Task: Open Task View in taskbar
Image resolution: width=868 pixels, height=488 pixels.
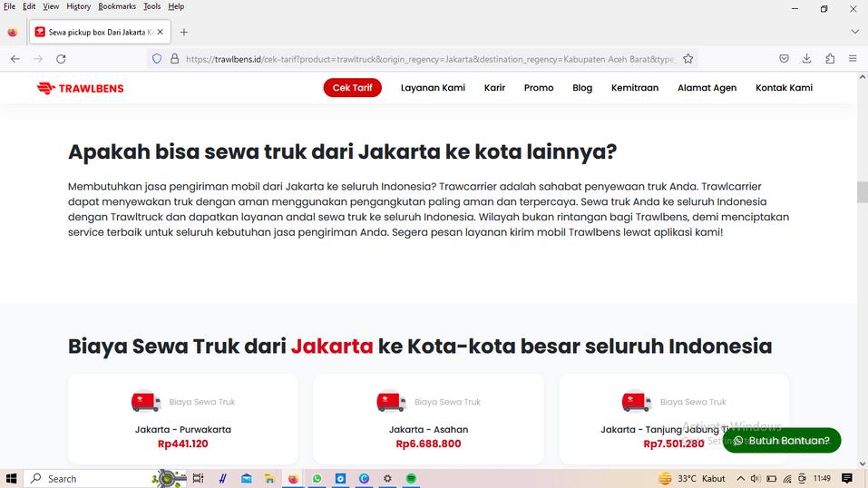Action: tap(198, 479)
